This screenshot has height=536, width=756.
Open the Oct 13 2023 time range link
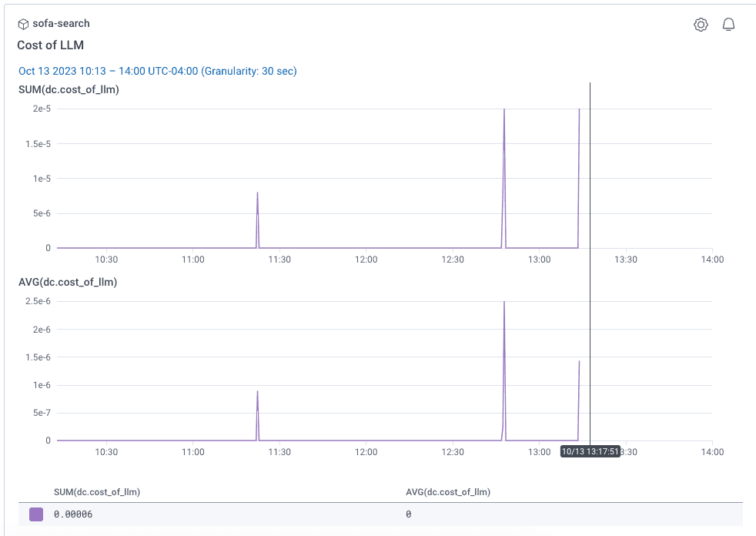tap(157, 71)
